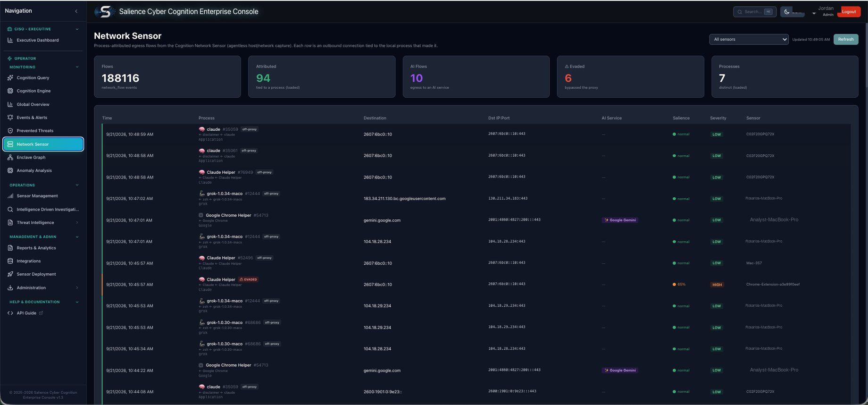Image resolution: width=868 pixels, height=405 pixels.
Task: Click the Integrations database icon
Action: (x=10, y=261)
